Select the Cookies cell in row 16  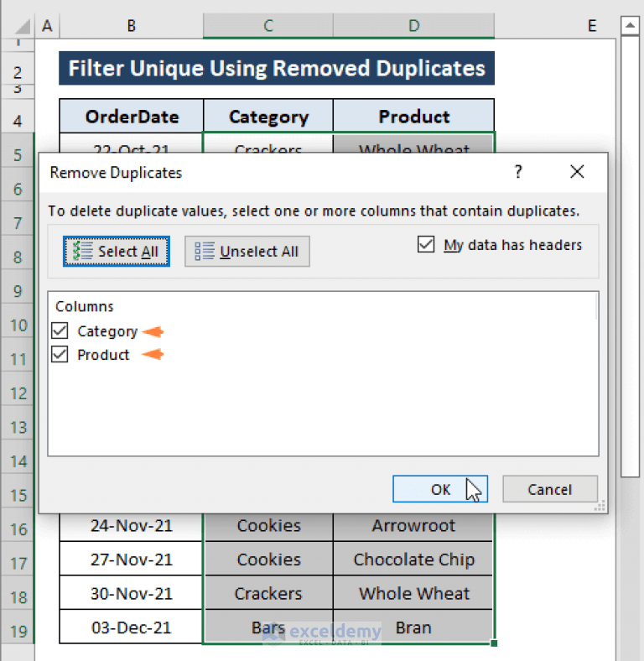pos(269,526)
